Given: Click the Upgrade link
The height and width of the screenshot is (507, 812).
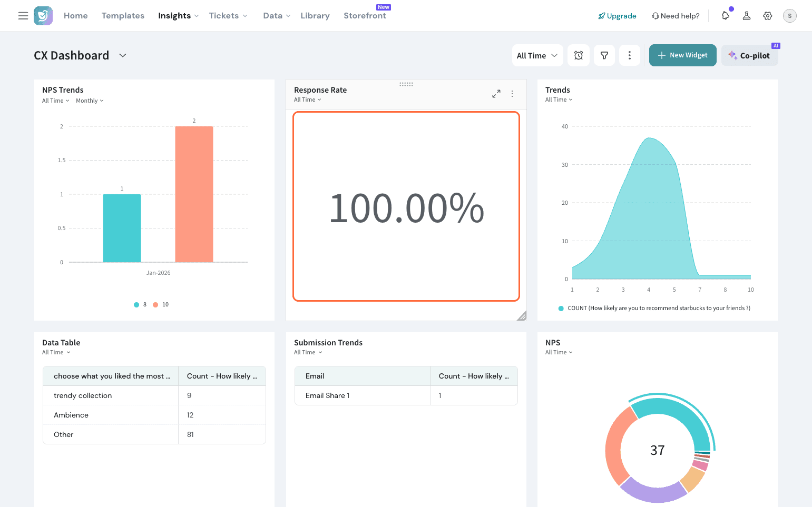Looking at the screenshot, I should (x=617, y=16).
